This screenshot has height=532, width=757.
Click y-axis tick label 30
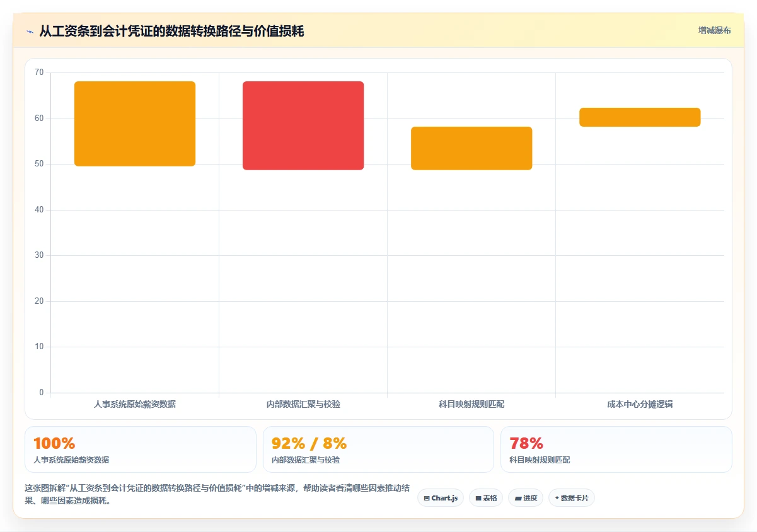(39, 255)
